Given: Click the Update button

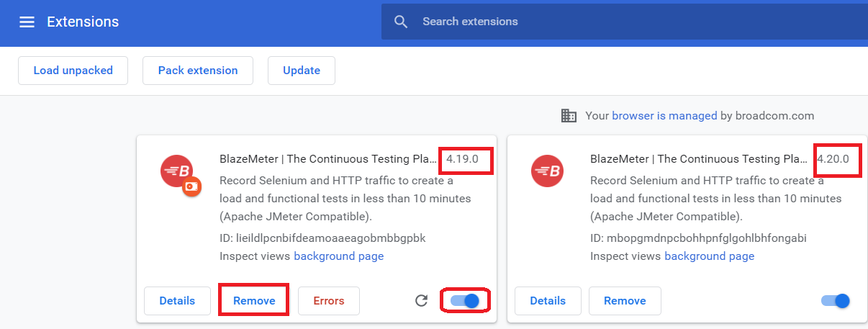Looking at the screenshot, I should (302, 71).
